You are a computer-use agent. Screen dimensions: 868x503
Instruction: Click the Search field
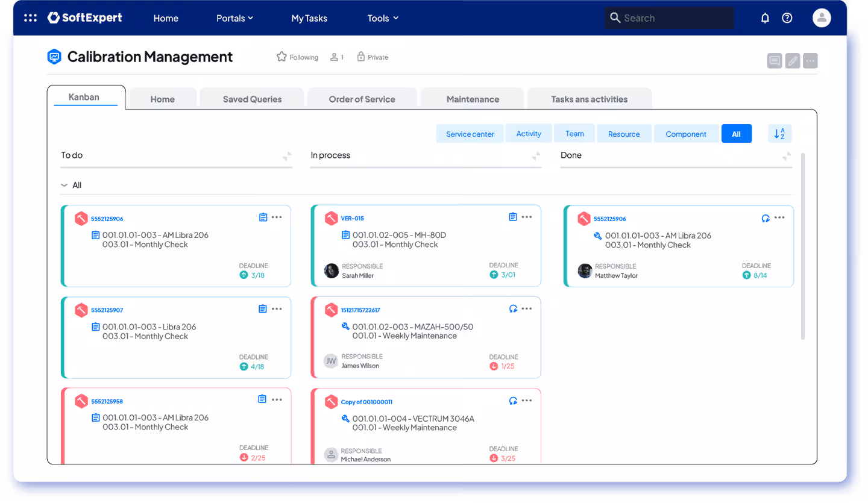tap(669, 18)
